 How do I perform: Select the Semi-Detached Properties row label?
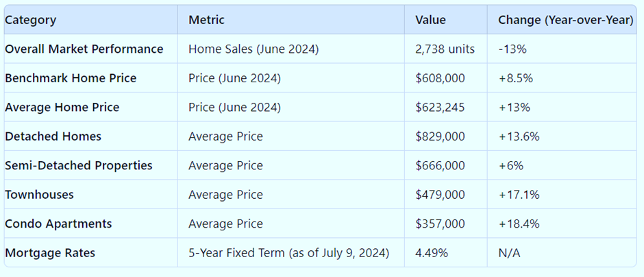click(78, 166)
